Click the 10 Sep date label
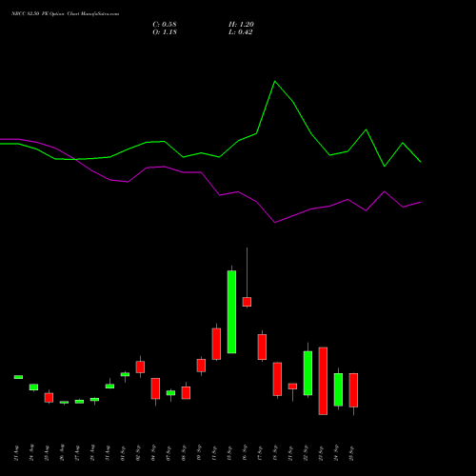Image resolution: width=476 pixels, height=476 pixels. coord(199,453)
